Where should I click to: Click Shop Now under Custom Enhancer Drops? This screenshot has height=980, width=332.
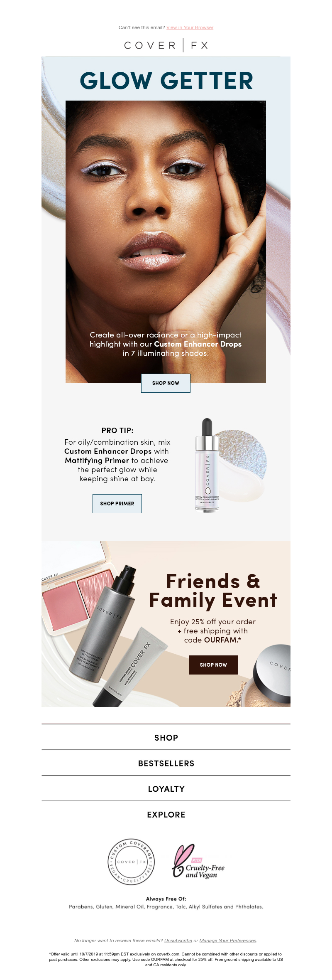(166, 383)
